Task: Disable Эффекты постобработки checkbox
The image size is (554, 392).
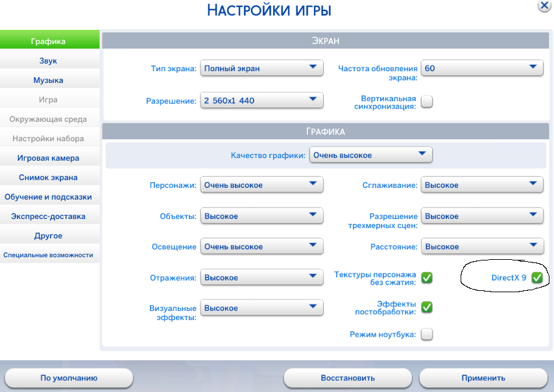Action: tap(427, 307)
